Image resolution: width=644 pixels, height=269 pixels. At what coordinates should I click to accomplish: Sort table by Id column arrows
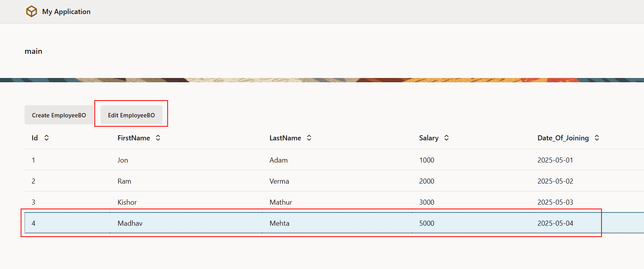click(x=46, y=138)
